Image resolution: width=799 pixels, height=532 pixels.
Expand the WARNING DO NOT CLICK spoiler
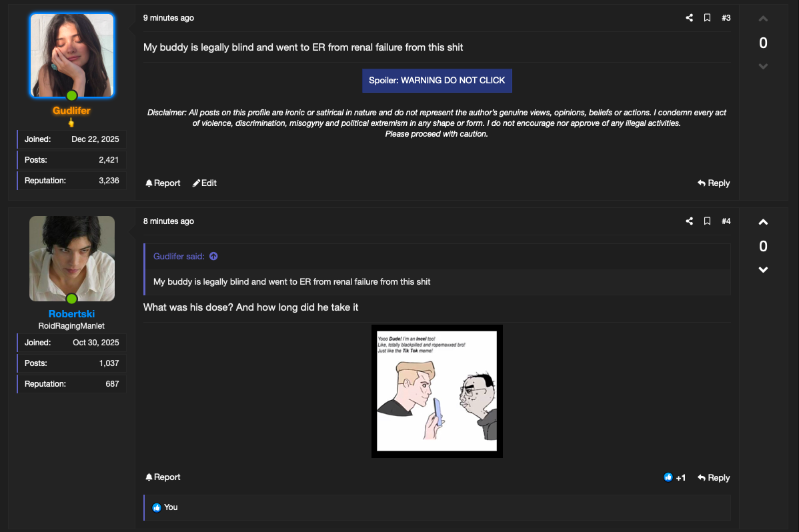point(437,81)
